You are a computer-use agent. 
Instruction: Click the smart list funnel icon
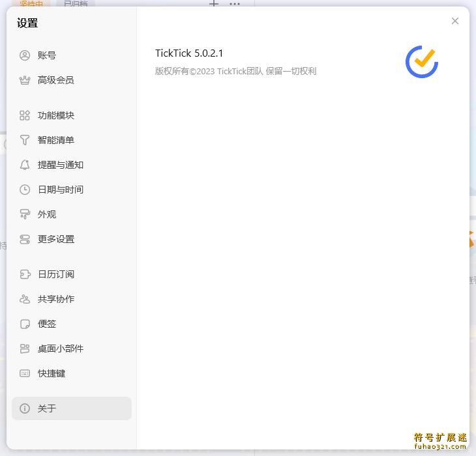pos(25,140)
